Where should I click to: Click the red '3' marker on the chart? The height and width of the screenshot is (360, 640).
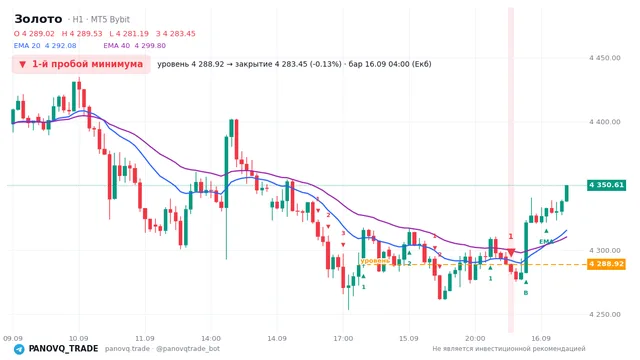coord(343,233)
